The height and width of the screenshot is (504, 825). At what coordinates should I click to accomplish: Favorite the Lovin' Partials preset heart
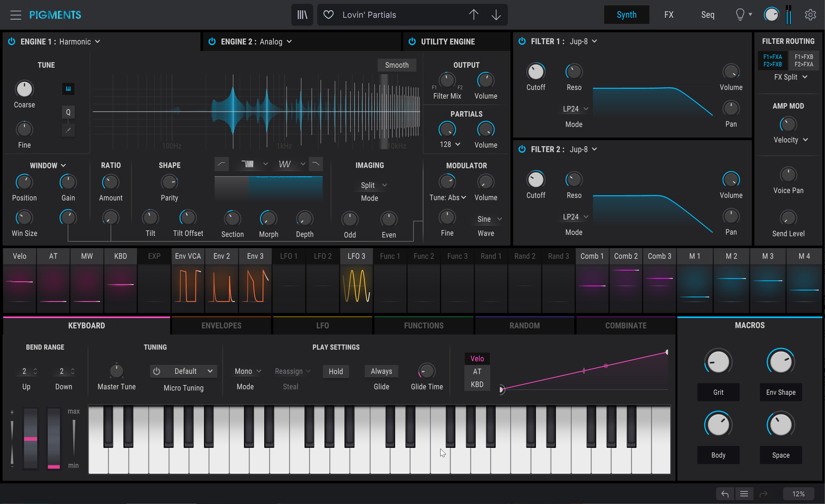pyautogui.click(x=328, y=15)
